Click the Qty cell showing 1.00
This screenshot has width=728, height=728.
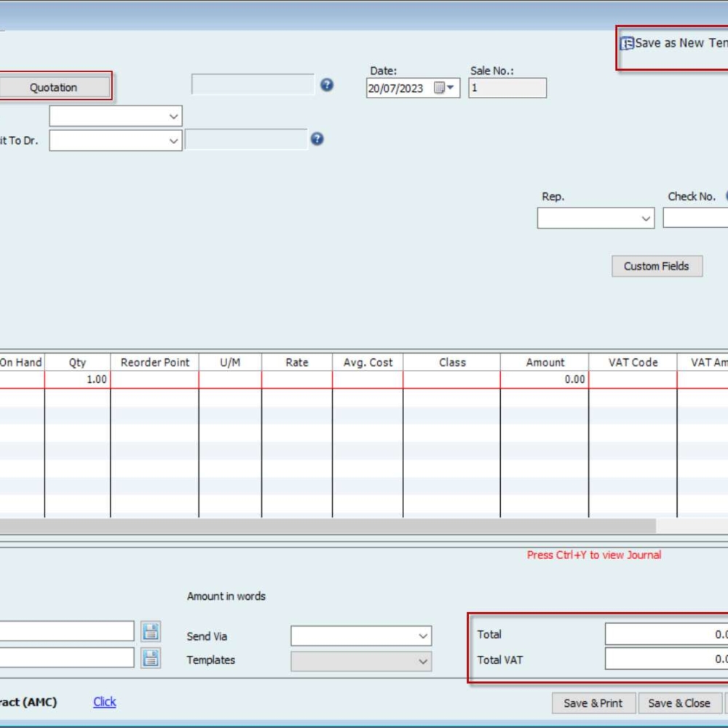tap(78, 380)
